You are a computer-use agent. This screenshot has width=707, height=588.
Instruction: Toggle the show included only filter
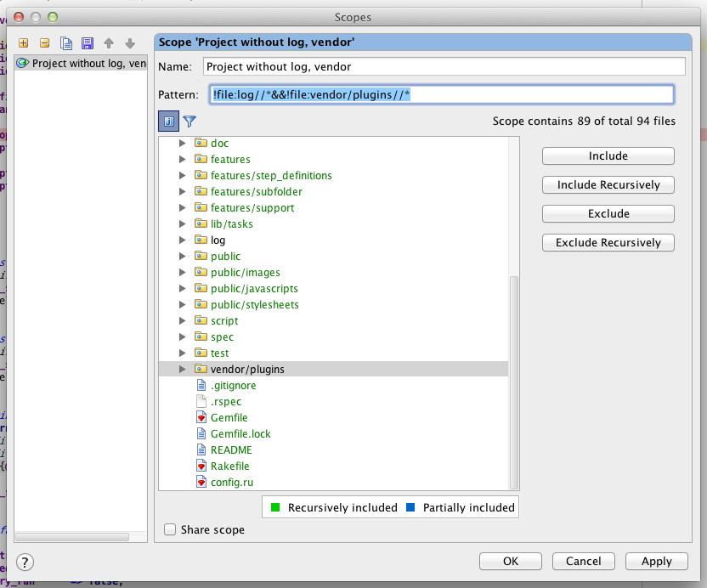coord(189,121)
